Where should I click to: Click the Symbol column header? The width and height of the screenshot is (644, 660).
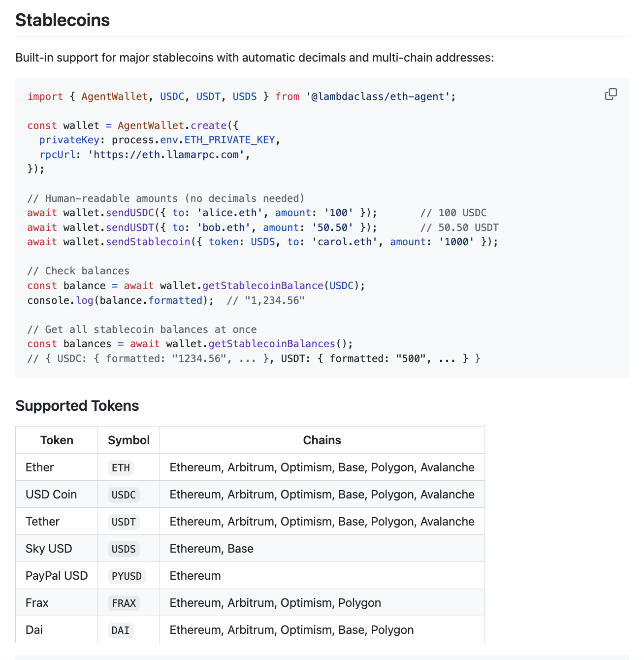pos(129,440)
